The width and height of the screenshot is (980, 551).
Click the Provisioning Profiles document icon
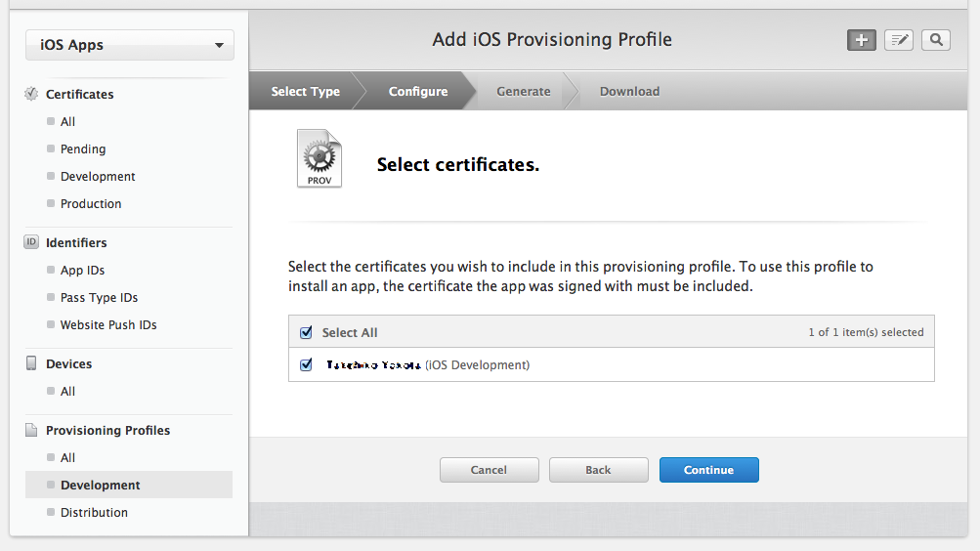point(31,430)
